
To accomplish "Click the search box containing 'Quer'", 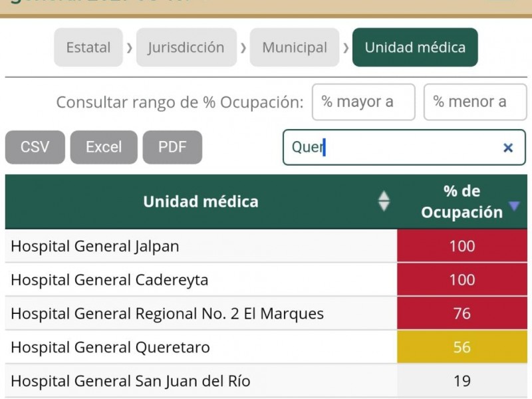I will [x=404, y=147].
